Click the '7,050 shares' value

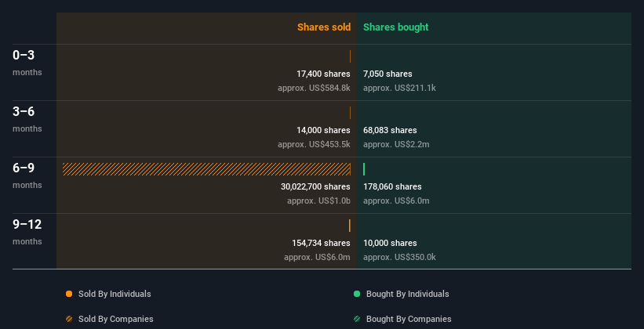click(387, 74)
